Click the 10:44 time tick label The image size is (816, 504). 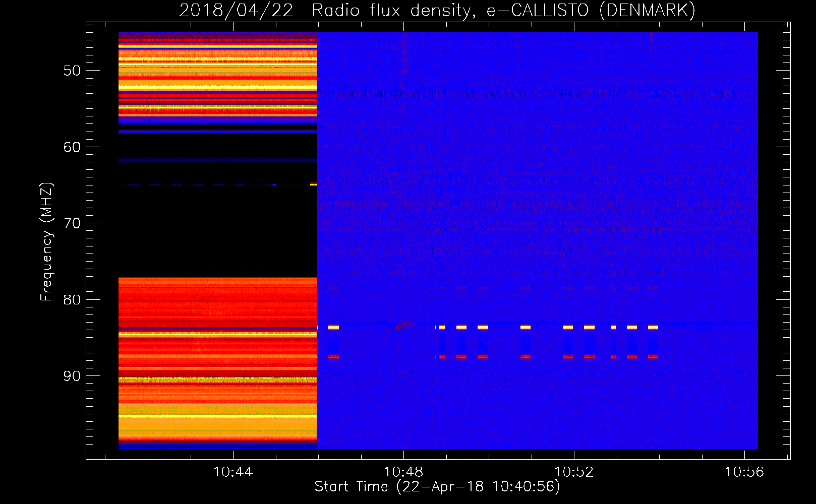coord(233,472)
